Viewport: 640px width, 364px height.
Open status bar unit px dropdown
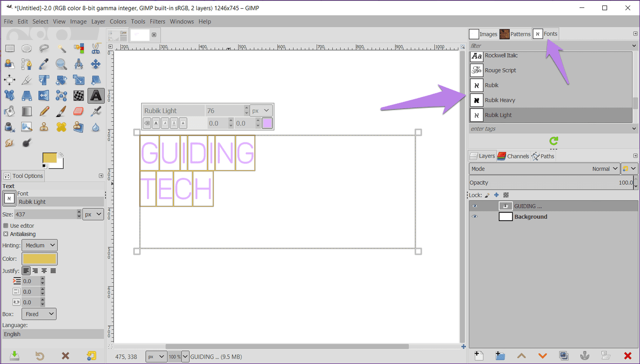click(x=156, y=357)
